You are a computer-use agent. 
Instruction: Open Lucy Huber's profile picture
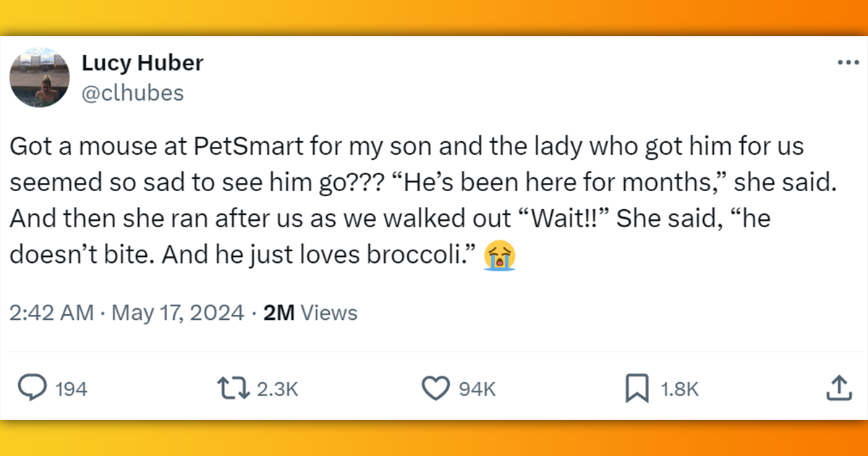tap(40, 77)
